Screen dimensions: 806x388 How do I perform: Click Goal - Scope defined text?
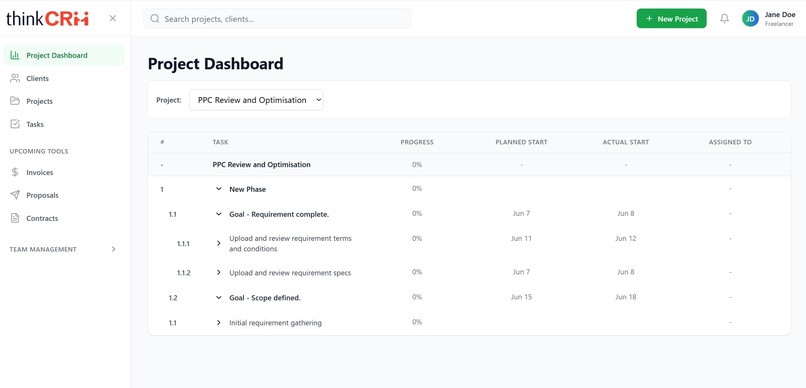265,298
